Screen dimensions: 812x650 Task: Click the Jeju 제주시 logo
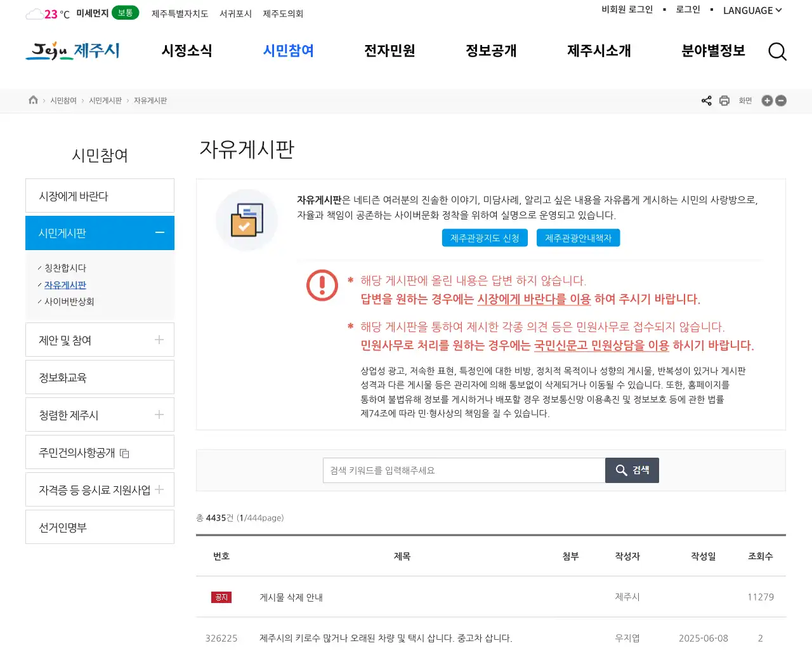[73, 51]
